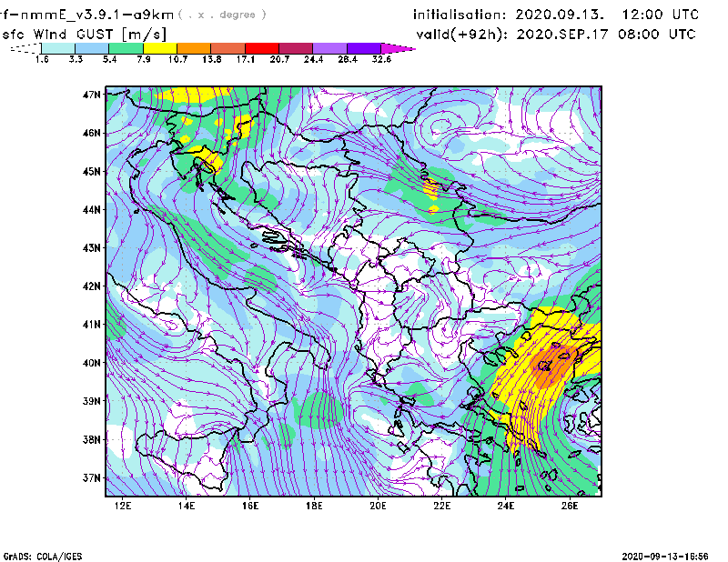
Task: Click the 12E longitude label
Action: coord(123,506)
